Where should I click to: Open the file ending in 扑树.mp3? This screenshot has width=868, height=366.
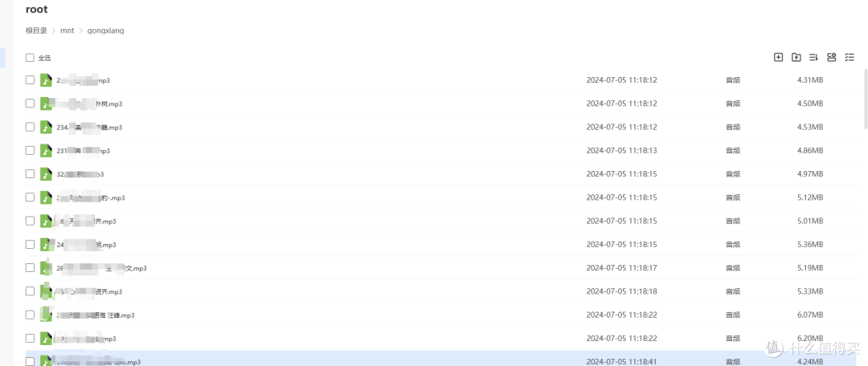click(x=89, y=104)
